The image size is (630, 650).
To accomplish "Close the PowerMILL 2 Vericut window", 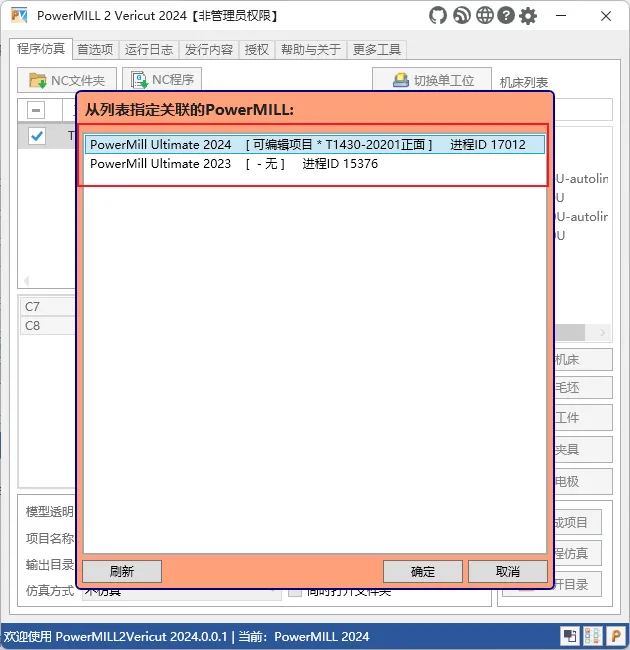I will coord(606,16).
